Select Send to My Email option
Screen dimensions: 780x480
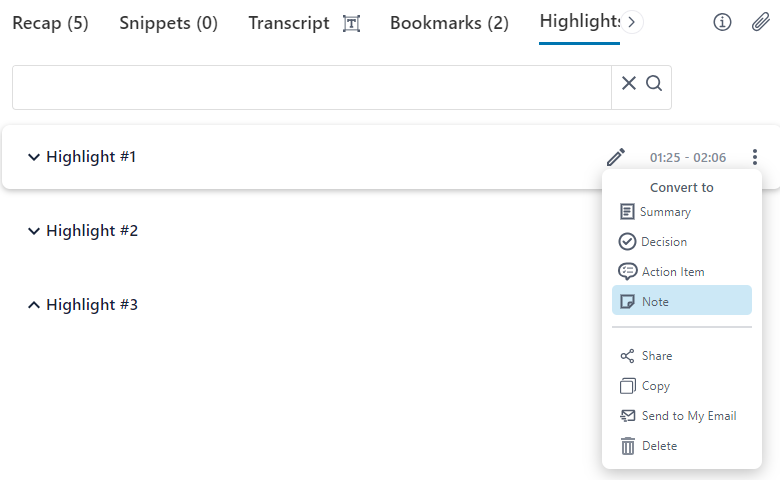[688, 416]
